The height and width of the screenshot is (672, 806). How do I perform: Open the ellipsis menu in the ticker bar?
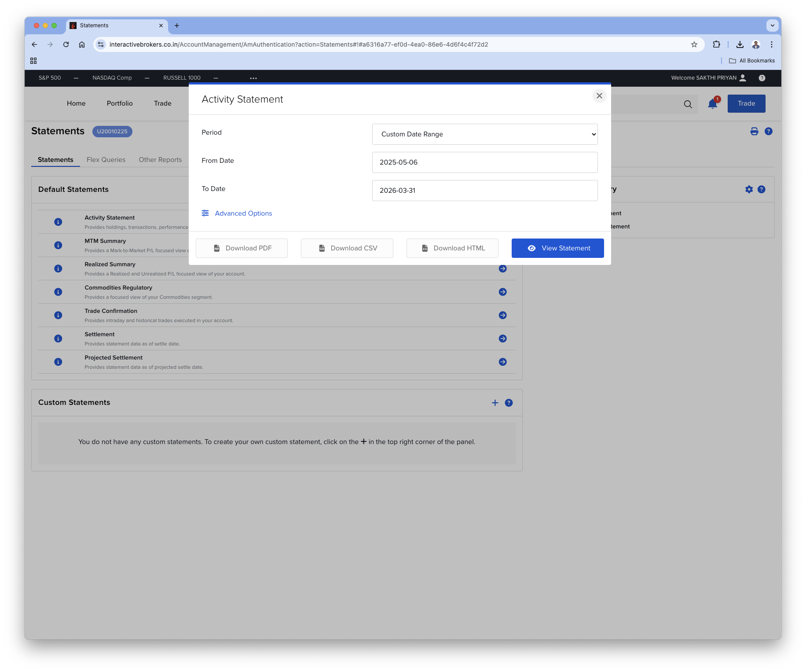pyautogui.click(x=253, y=78)
